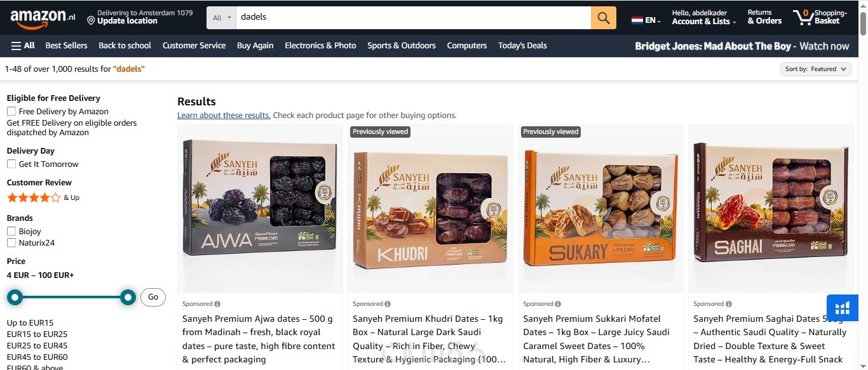Open the EN language selector dropdown
868x370 pixels.
tap(646, 20)
